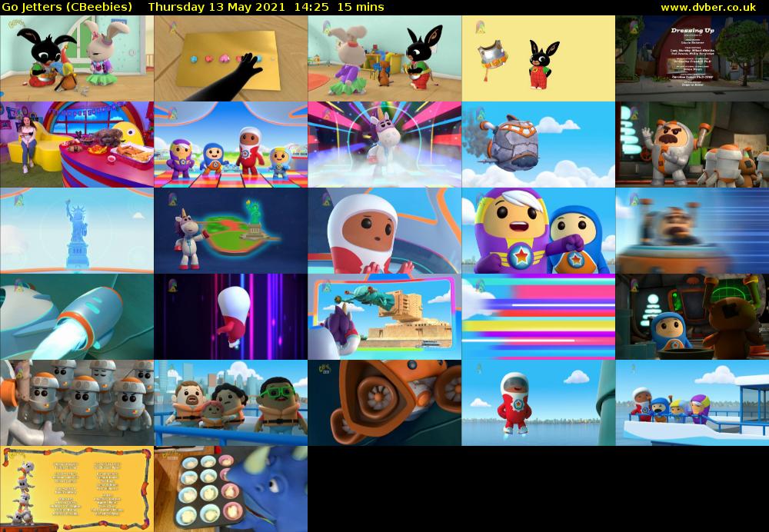The image size is (769, 532).
Task: Select the ice-skating Kyan thumbnail
Action: click(538, 400)
